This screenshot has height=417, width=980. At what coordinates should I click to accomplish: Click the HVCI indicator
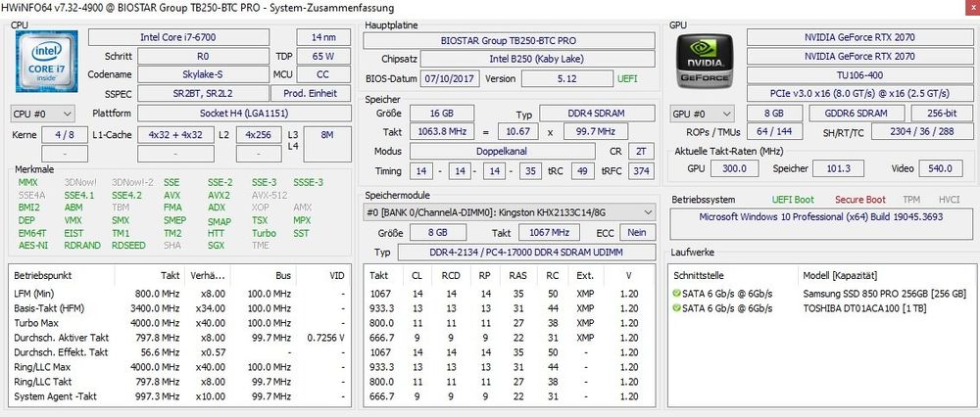pos(949,200)
